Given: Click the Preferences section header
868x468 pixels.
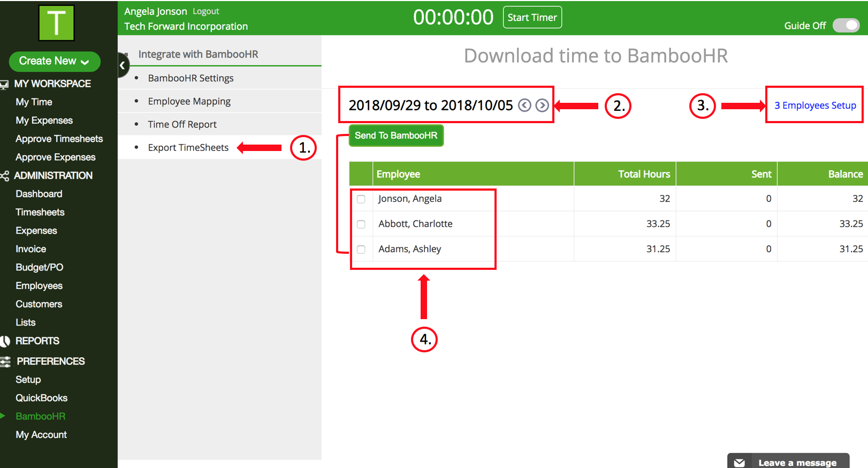Looking at the screenshot, I should [50, 361].
